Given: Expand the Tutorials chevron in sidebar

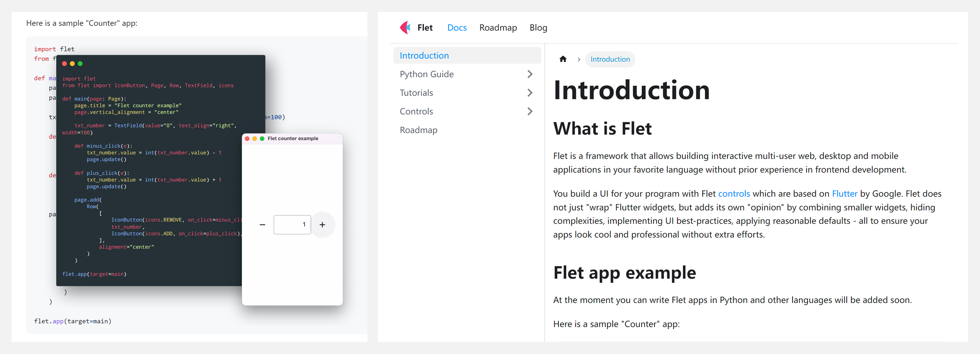Looking at the screenshot, I should [530, 93].
